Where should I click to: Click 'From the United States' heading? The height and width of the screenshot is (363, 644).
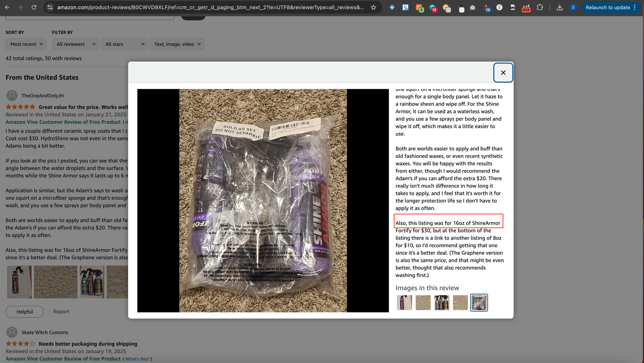click(42, 78)
